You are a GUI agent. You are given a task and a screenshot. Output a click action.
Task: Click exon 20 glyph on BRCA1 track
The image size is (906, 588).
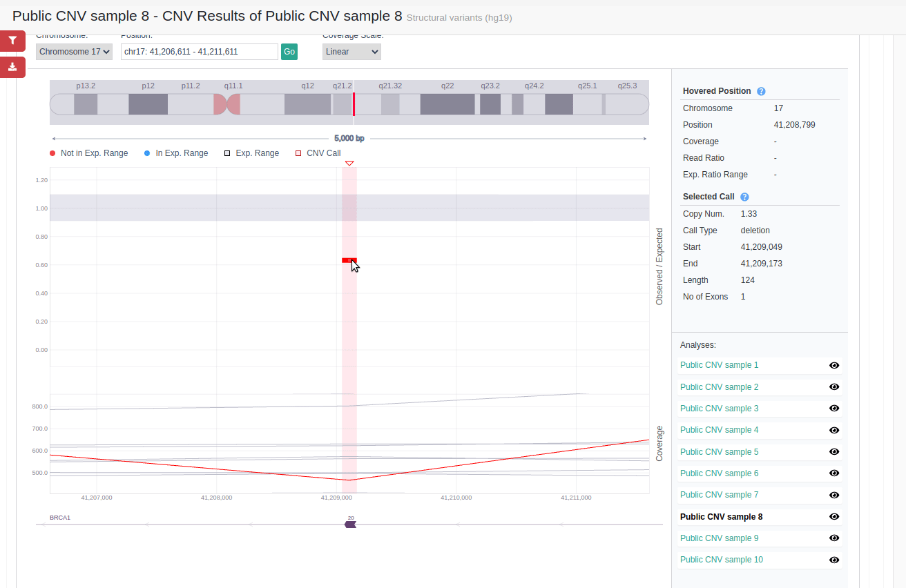click(350, 524)
